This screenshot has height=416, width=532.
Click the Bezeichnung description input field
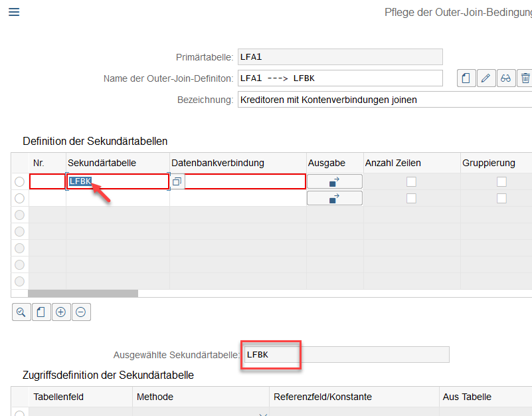(x=385, y=100)
